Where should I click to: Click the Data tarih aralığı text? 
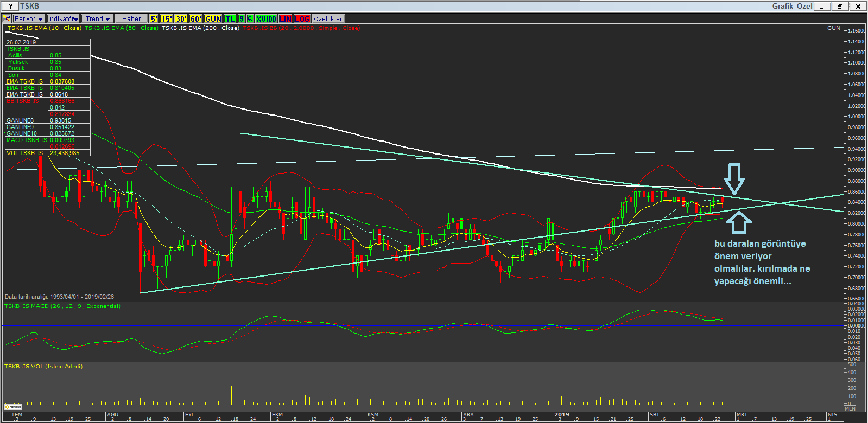pos(59,297)
